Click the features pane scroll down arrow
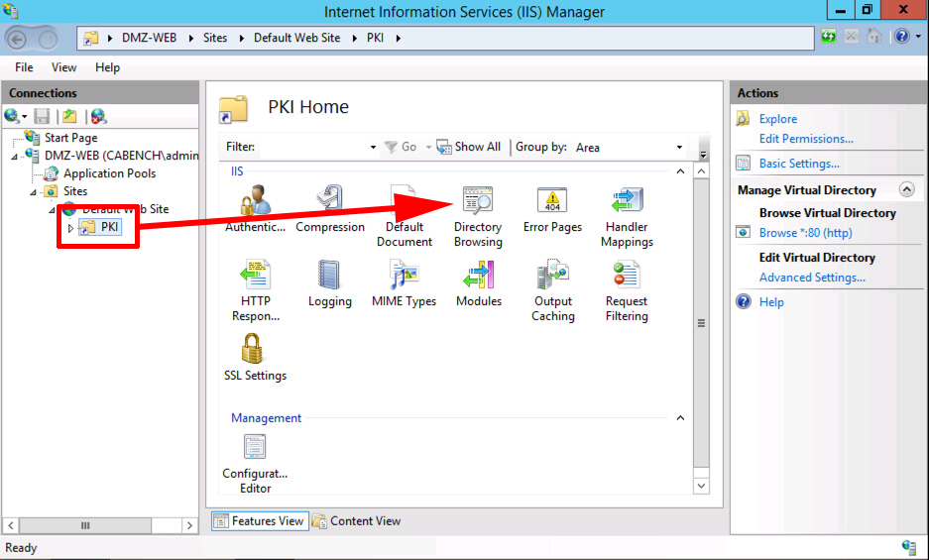Viewport: 929px width, 560px height. click(x=701, y=486)
